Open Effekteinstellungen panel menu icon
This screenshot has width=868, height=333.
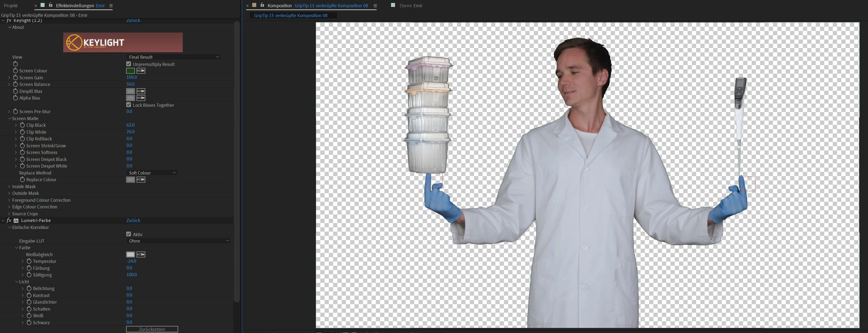[111, 6]
